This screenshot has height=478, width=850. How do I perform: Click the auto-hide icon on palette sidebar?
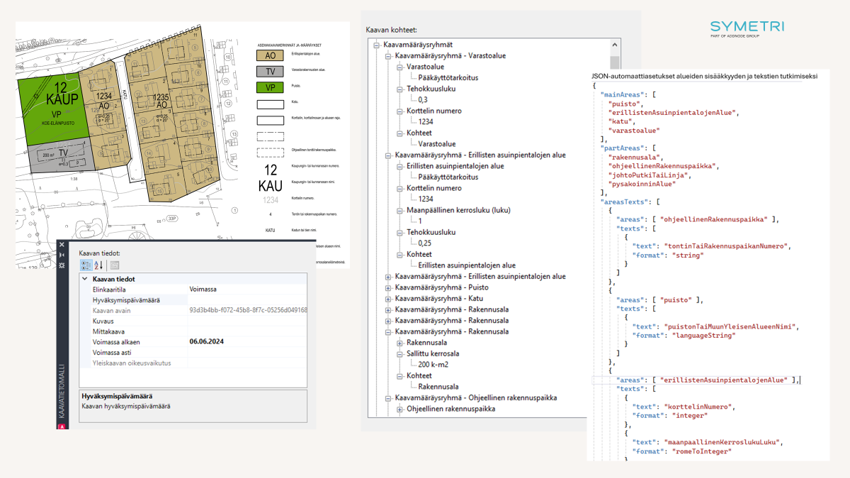62,255
